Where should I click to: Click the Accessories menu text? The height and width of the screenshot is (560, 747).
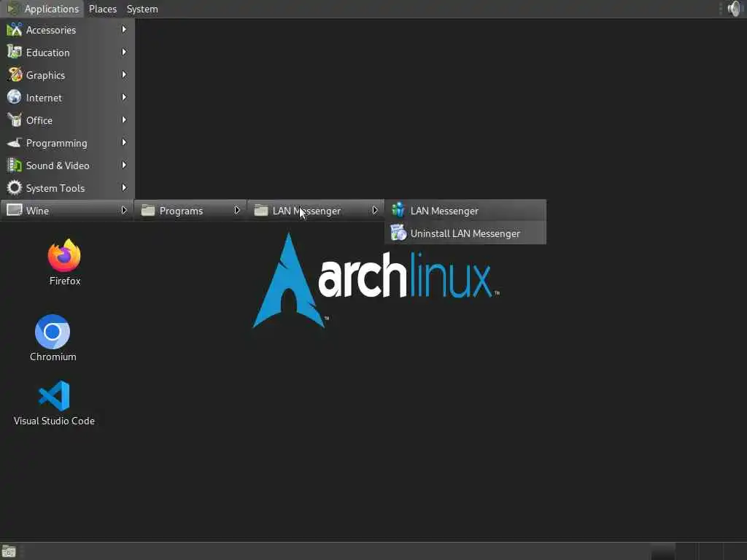[x=51, y=30]
